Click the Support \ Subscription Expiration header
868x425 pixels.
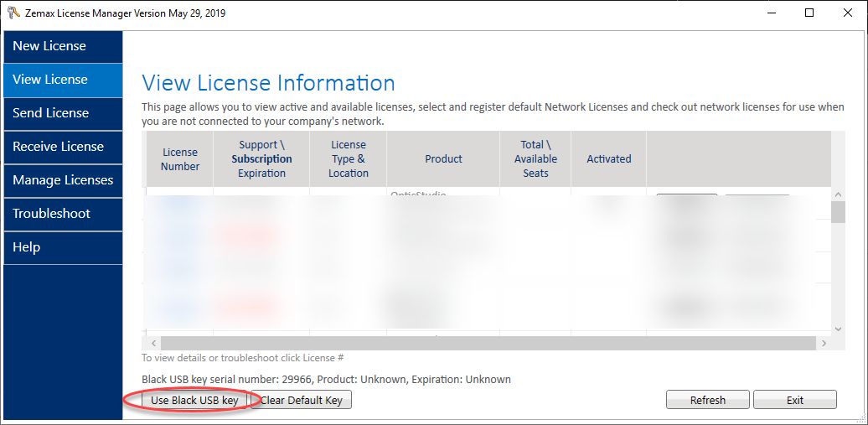coord(261,159)
